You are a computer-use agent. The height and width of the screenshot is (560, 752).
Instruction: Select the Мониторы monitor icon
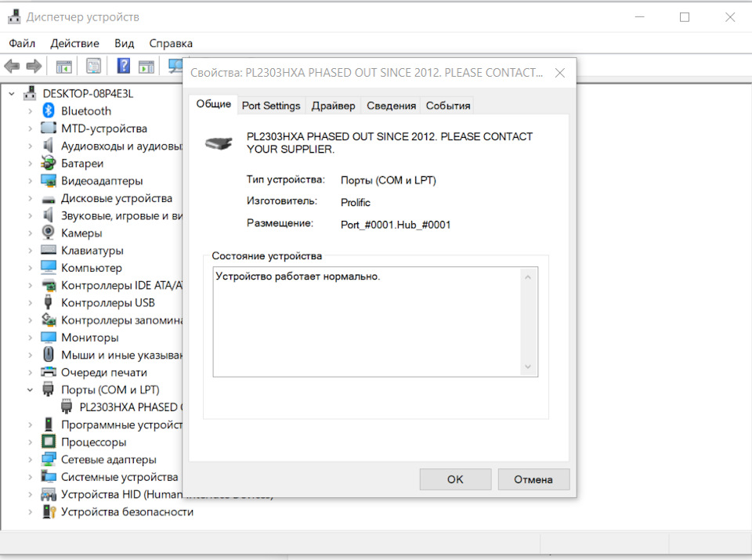[49, 337]
